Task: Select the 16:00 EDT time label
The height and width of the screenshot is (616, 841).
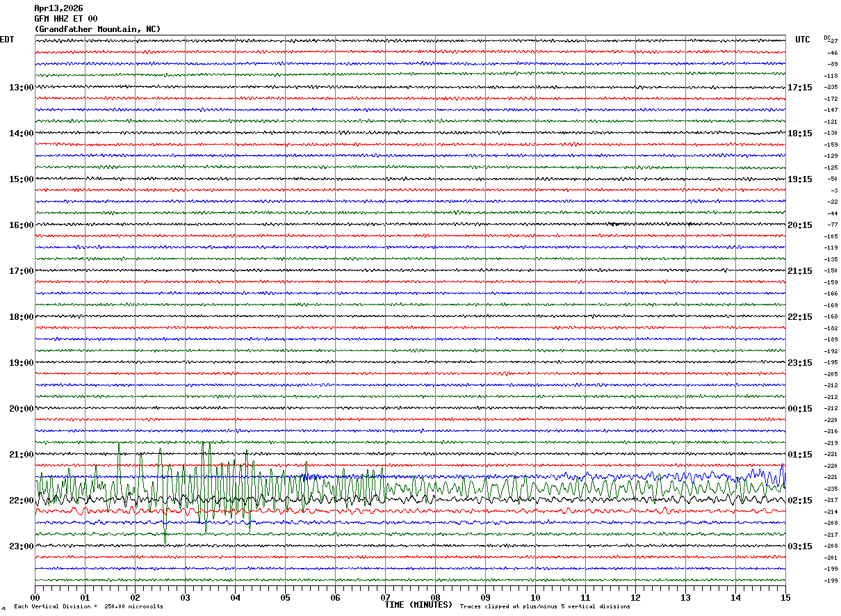Action: coord(22,225)
